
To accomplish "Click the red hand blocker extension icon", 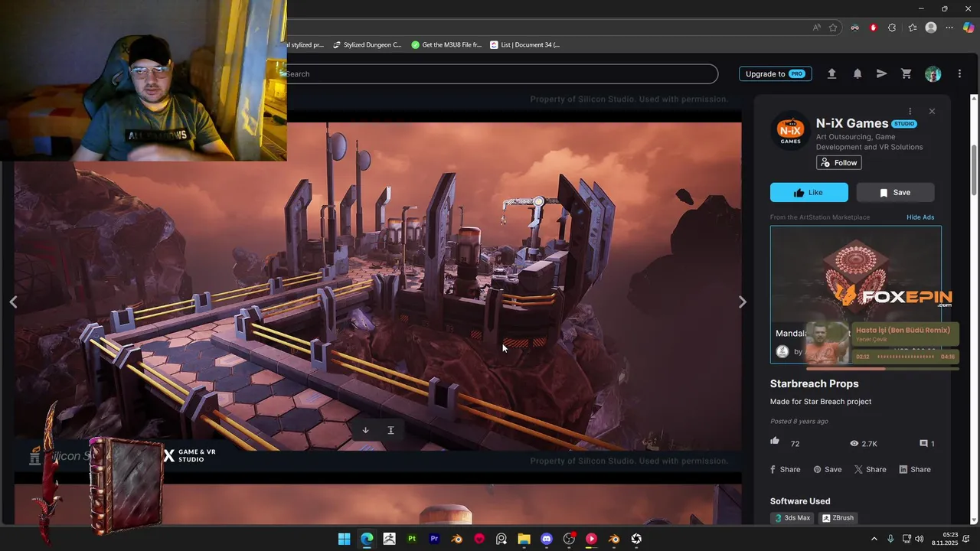I will 874,28.
